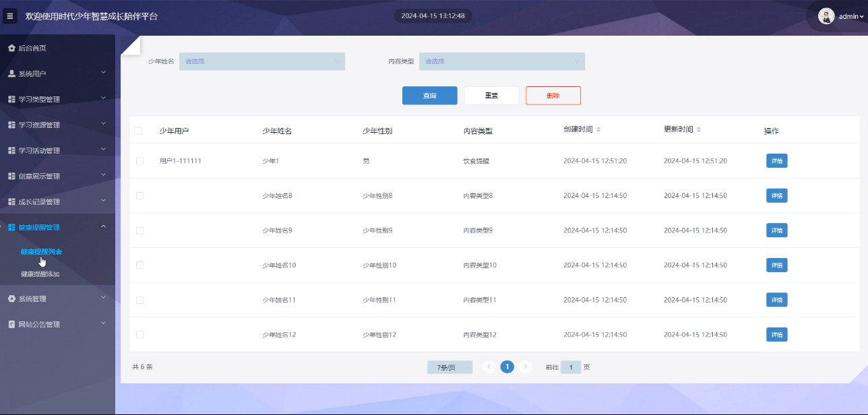Open the 7条/页 page size dropdown

point(449,367)
